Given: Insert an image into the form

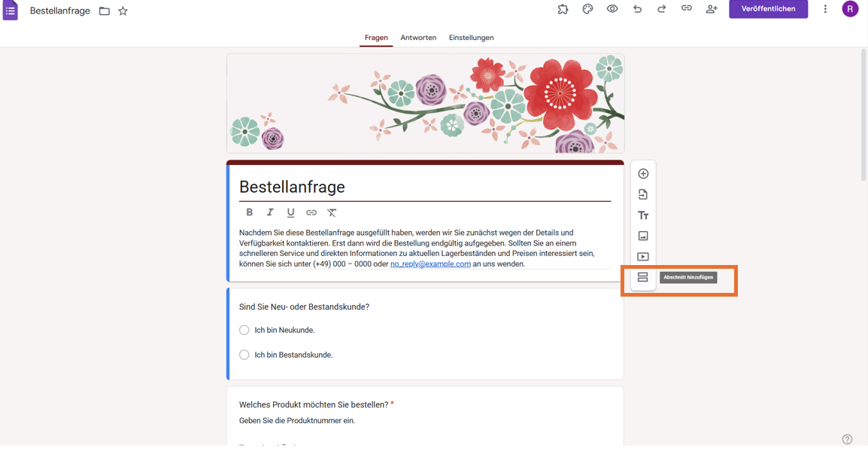Looking at the screenshot, I should tap(643, 236).
